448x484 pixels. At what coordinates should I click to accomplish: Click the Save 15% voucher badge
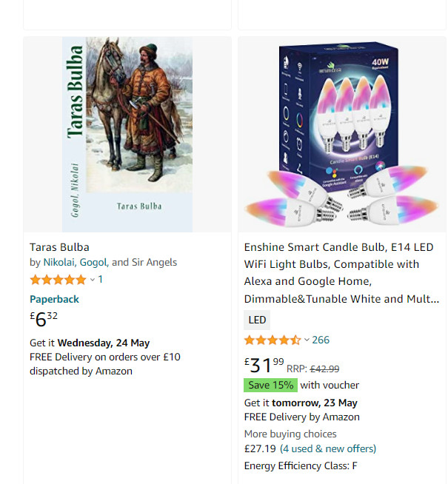pos(270,385)
